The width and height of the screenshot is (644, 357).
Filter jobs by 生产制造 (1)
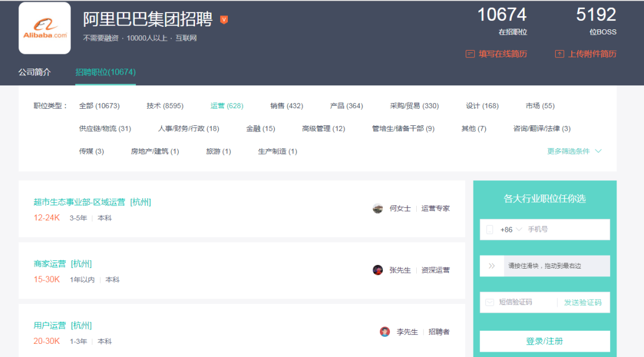click(x=278, y=151)
